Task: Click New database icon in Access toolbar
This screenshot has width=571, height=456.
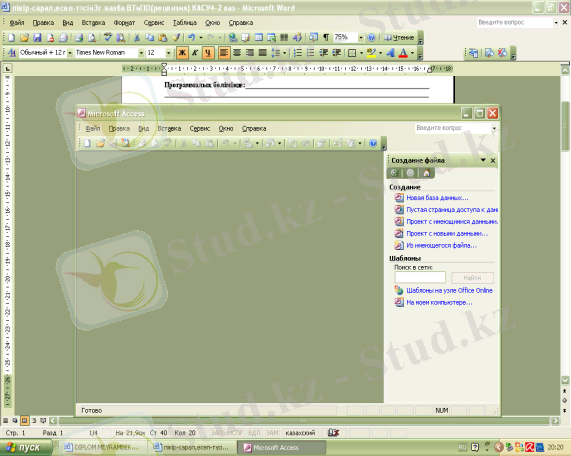Action: [x=87, y=143]
